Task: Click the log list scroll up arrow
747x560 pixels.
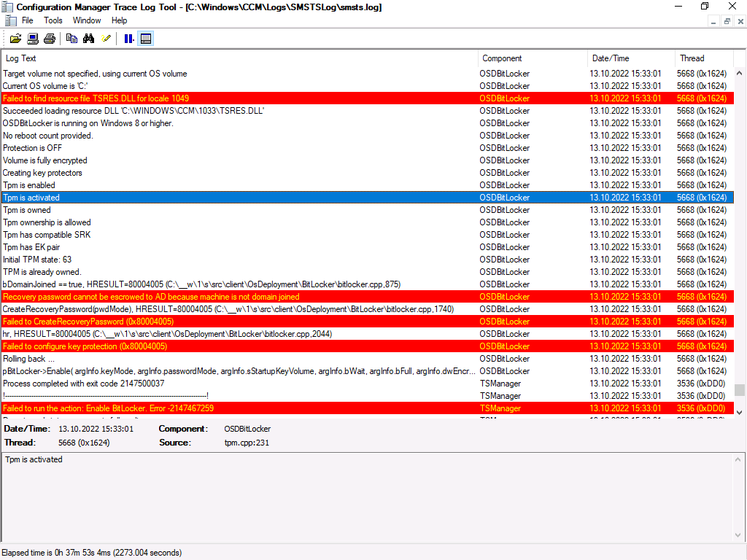Action: 739,73
